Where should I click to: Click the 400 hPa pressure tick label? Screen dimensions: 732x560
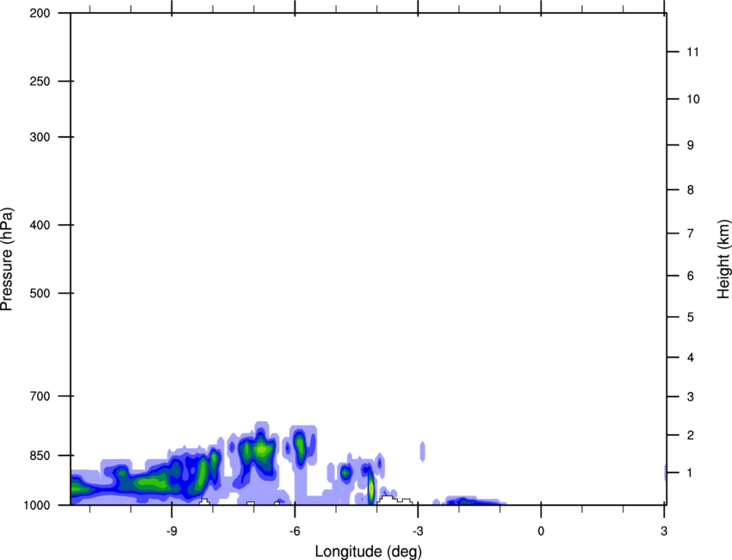(x=41, y=226)
